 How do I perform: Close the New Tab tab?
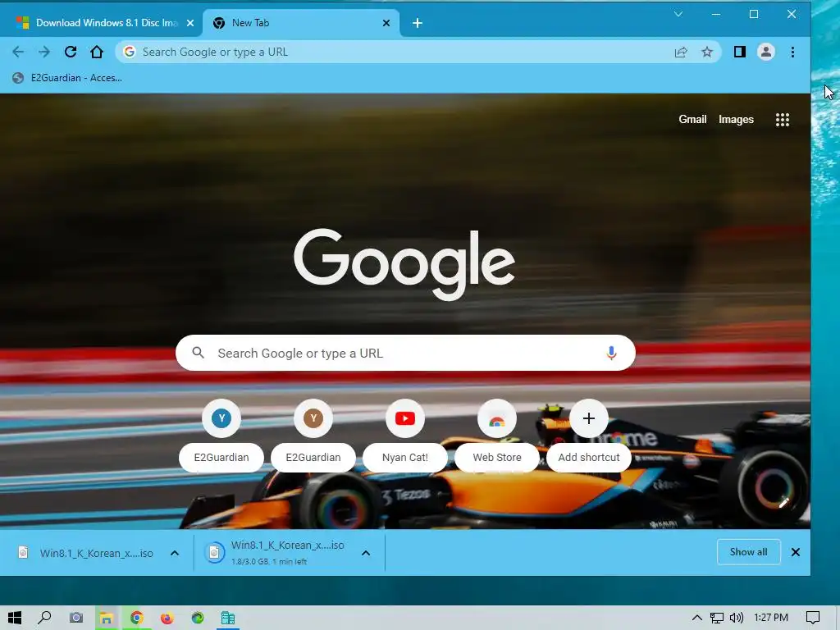386,23
